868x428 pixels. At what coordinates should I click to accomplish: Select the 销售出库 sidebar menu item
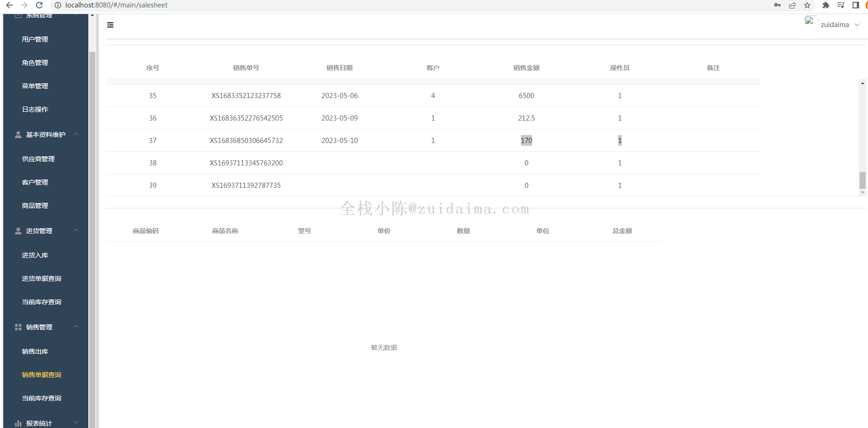35,351
